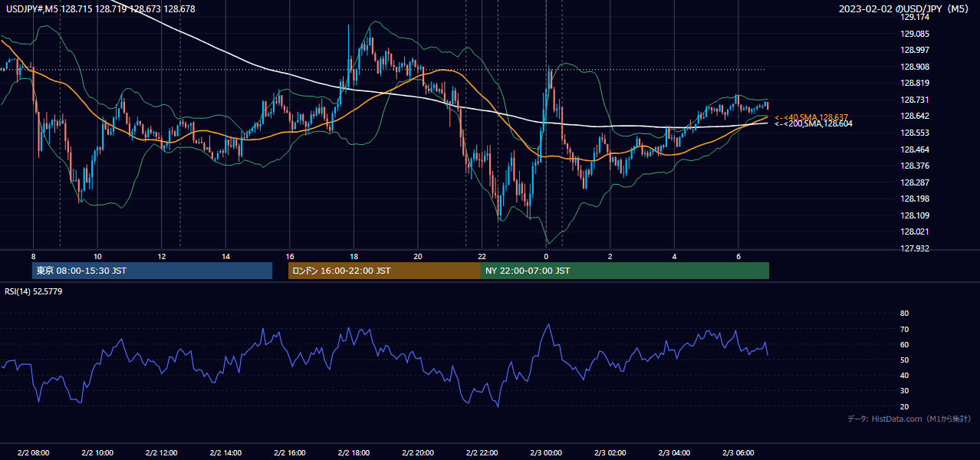This screenshot has width=980, height=460.
Task: Click price axis value 128.908
Action: pos(915,67)
